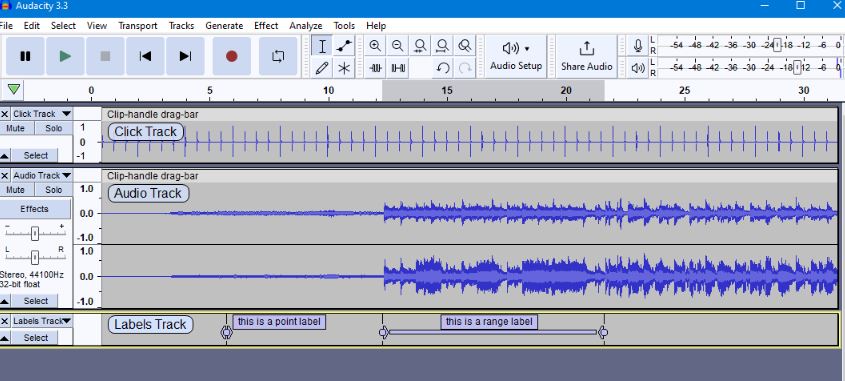Open the Select menu
This screenshot has width=845, height=381.
[64, 26]
